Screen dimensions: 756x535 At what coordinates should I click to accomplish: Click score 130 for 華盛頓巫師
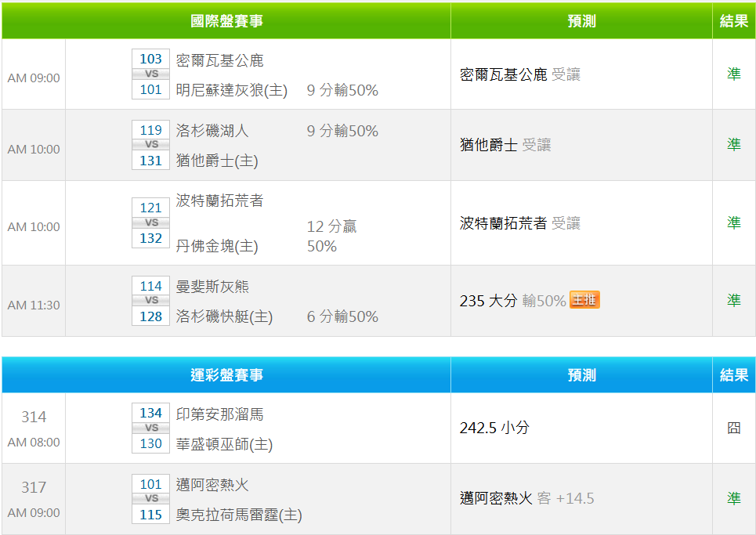[151, 443]
